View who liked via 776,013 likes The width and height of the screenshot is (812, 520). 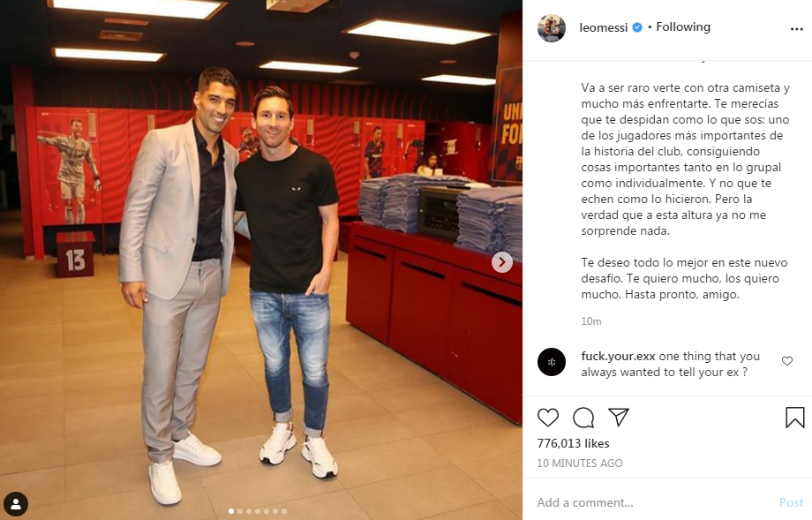574,443
